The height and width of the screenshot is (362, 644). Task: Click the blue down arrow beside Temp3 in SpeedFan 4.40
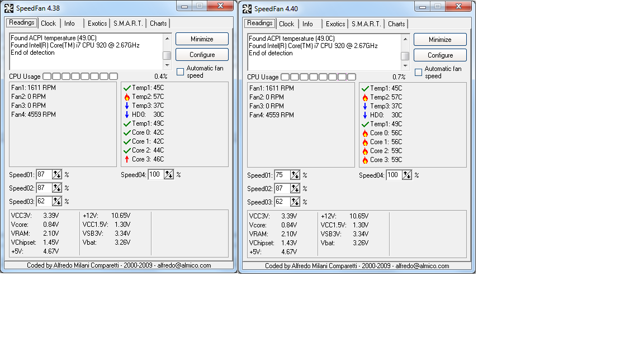click(x=365, y=106)
